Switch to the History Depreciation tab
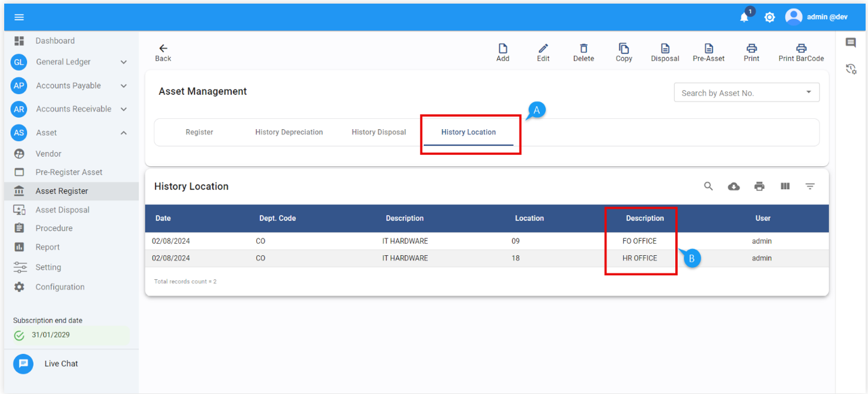868x394 pixels. [289, 132]
